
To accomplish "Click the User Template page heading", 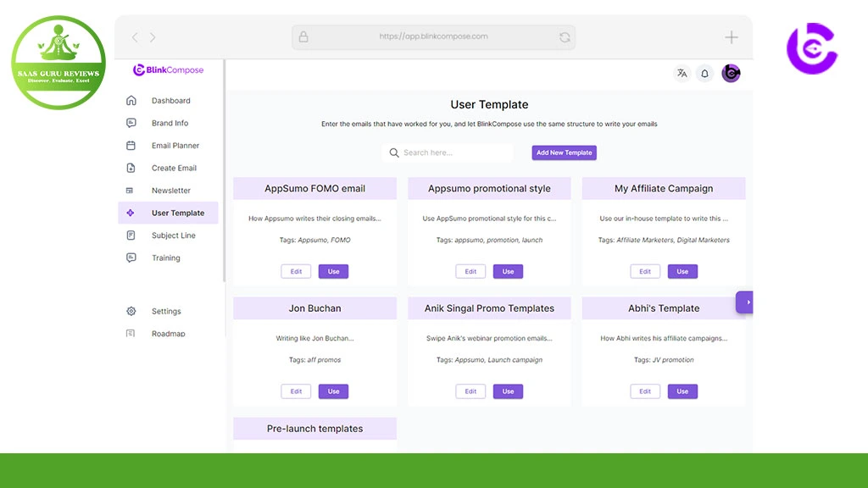I will (489, 104).
